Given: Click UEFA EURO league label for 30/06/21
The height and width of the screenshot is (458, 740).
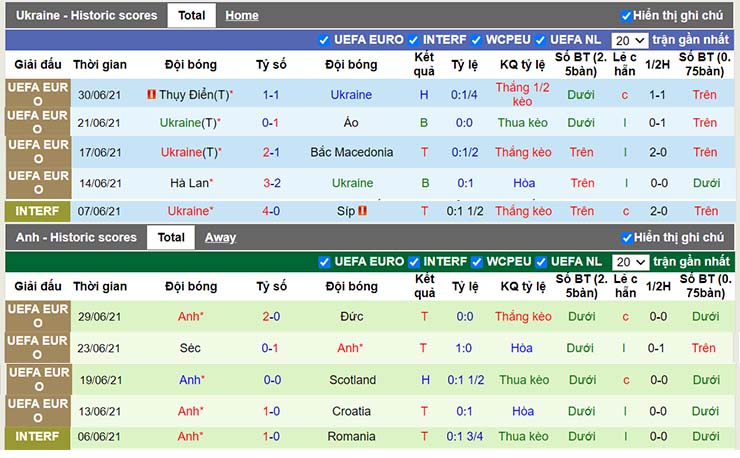Looking at the screenshot, I should tap(38, 94).
